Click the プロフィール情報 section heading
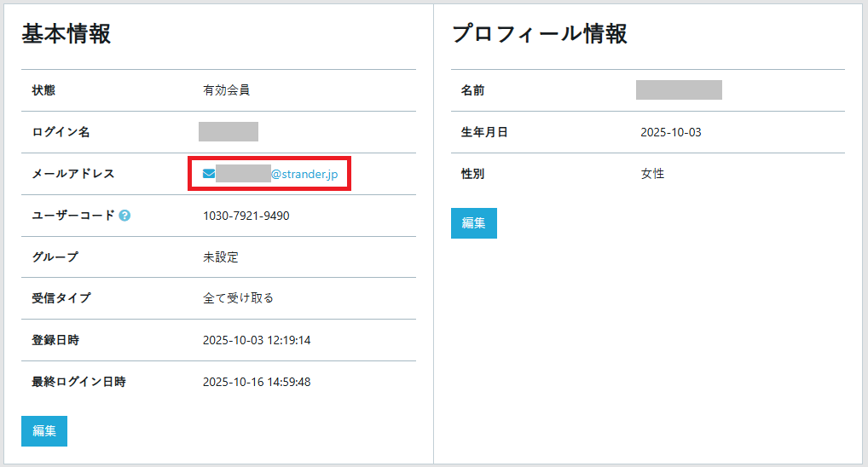This screenshot has height=467, width=868. tap(539, 34)
